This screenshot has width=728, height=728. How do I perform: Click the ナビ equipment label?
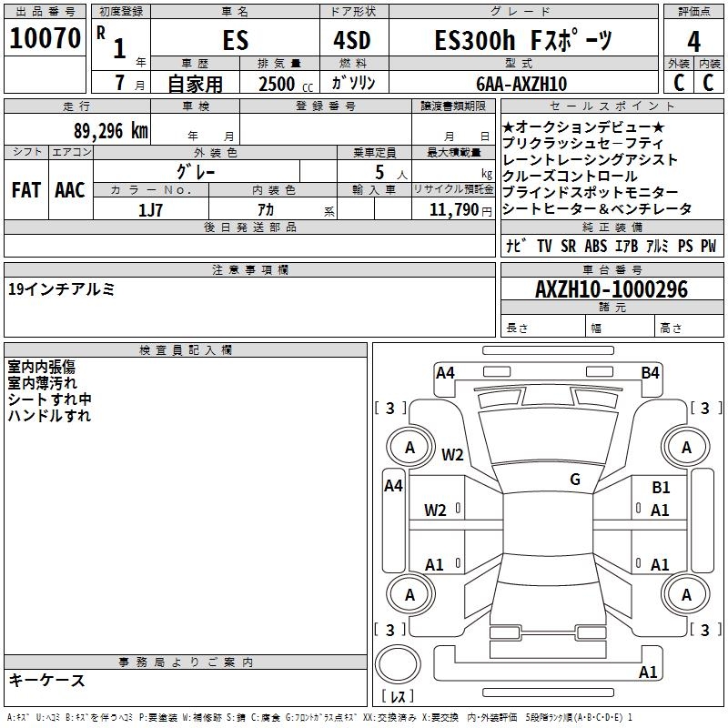coord(516,246)
